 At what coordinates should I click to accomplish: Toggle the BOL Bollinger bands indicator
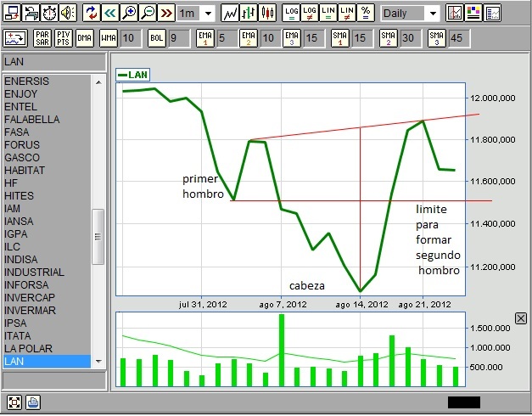[x=157, y=38]
